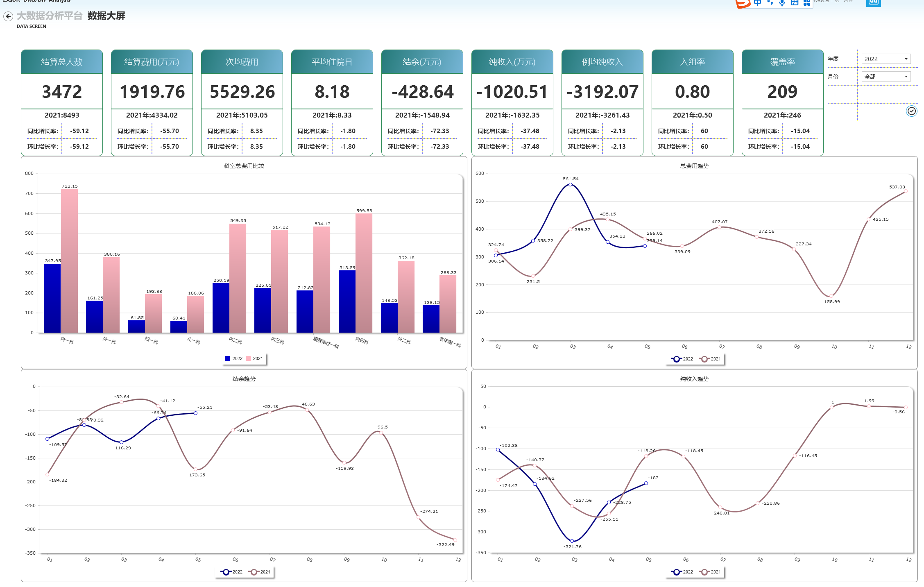Click the 内二科 2021 bar labeled 549.35
924x587 pixels.
(x=238, y=278)
